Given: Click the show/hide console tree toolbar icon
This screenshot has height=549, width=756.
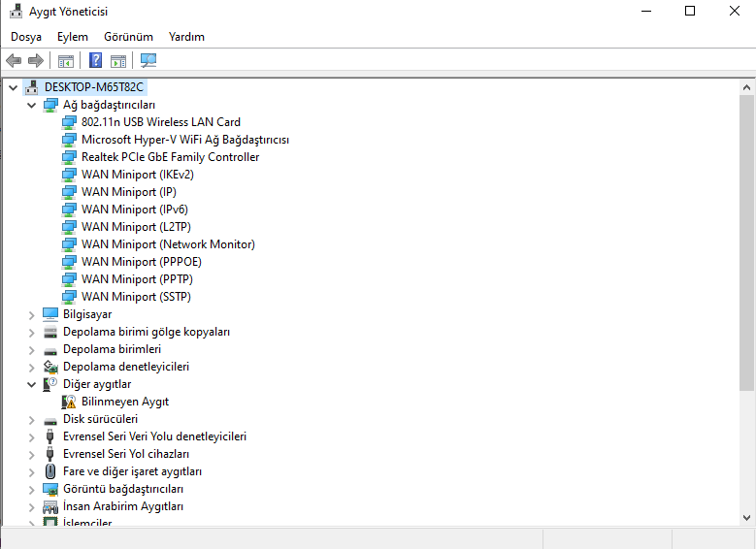Looking at the screenshot, I should pos(66,61).
